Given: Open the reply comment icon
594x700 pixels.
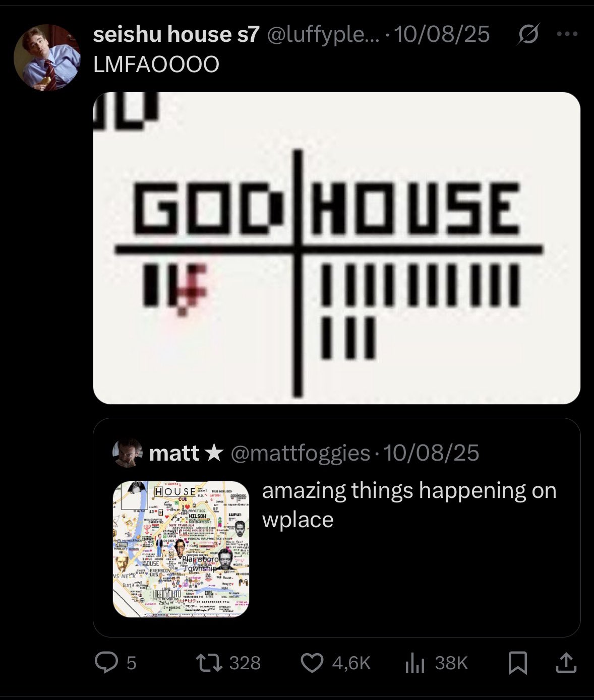Looking at the screenshot, I should 106,663.
